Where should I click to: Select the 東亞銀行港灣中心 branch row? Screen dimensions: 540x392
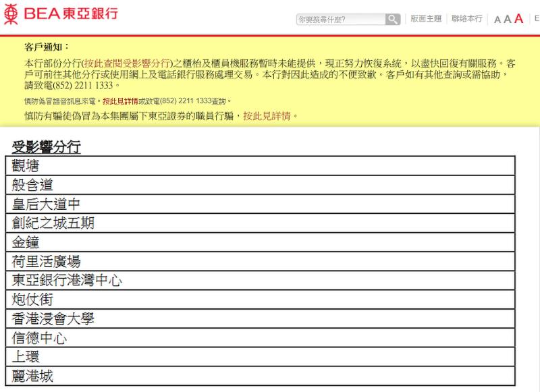tap(260, 280)
